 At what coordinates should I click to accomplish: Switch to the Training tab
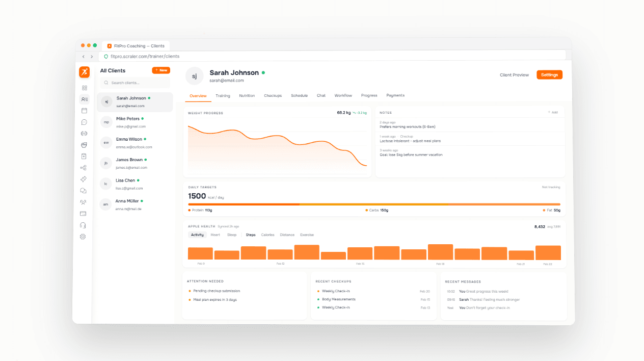pyautogui.click(x=223, y=95)
